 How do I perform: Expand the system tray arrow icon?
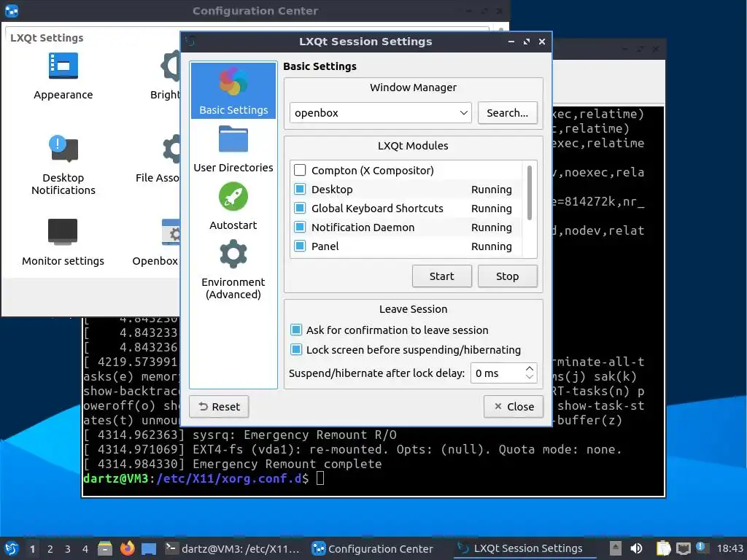[615, 548]
